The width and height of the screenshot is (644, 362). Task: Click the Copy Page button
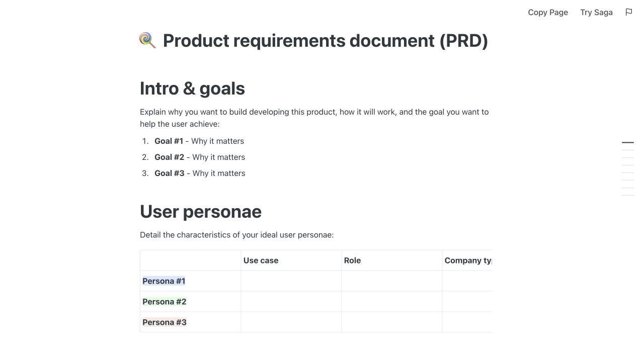pyautogui.click(x=548, y=12)
